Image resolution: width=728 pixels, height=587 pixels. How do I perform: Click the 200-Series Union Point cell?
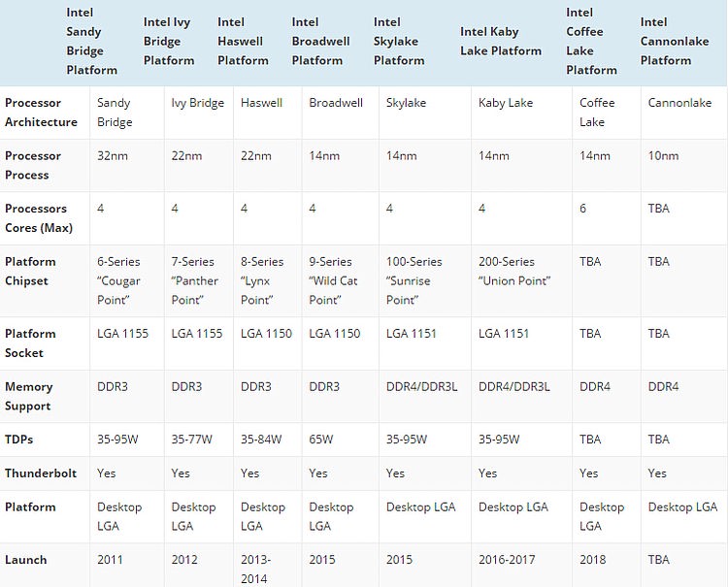click(x=514, y=271)
